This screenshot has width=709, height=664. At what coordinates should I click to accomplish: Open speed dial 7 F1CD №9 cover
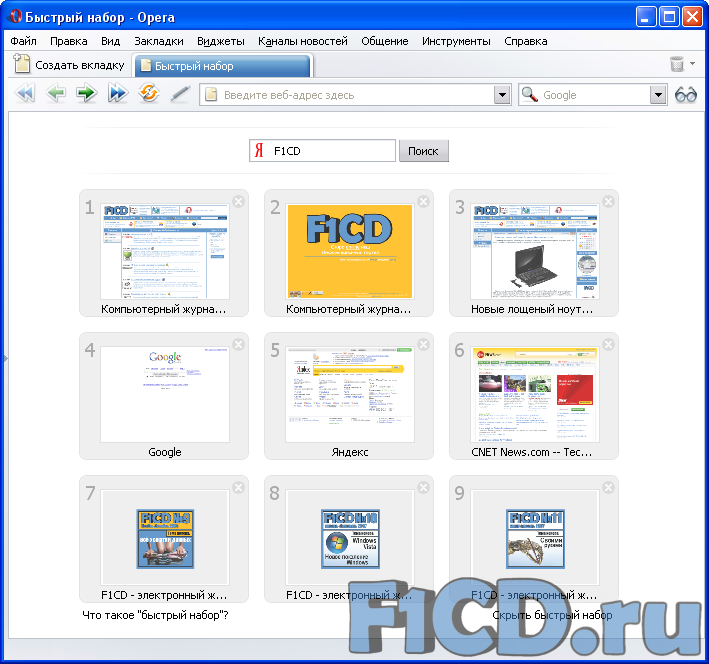click(x=165, y=538)
